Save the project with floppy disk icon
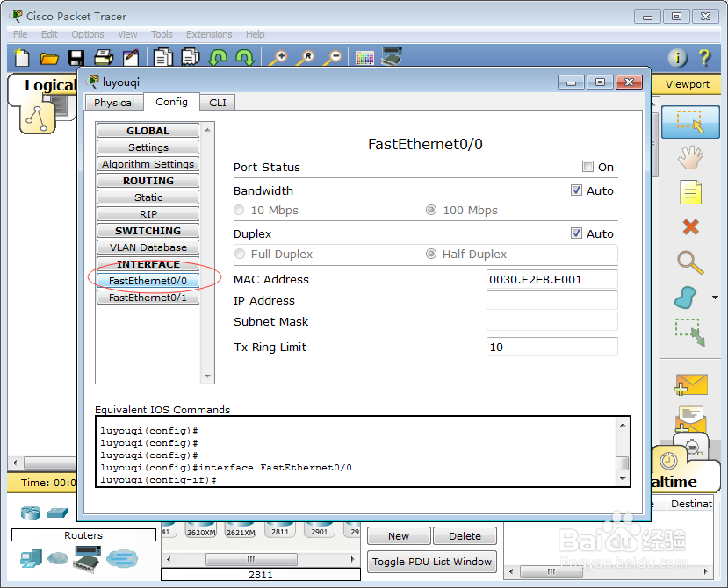The width and height of the screenshot is (728, 588). pyautogui.click(x=76, y=58)
